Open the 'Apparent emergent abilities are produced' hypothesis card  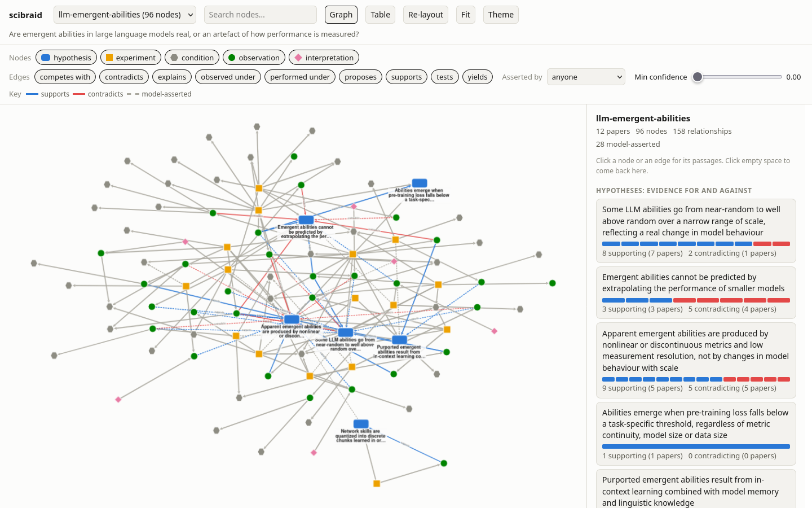point(696,360)
